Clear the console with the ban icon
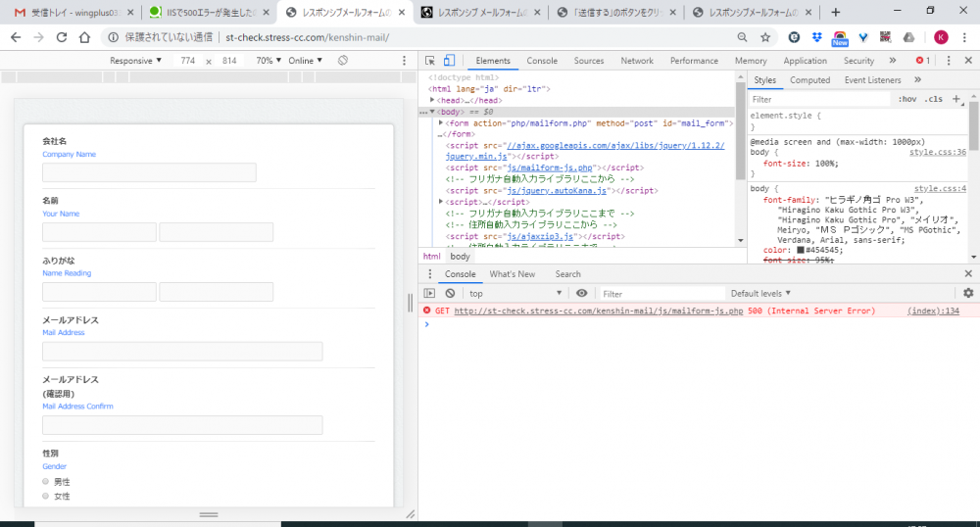 pyautogui.click(x=450, y=294)
